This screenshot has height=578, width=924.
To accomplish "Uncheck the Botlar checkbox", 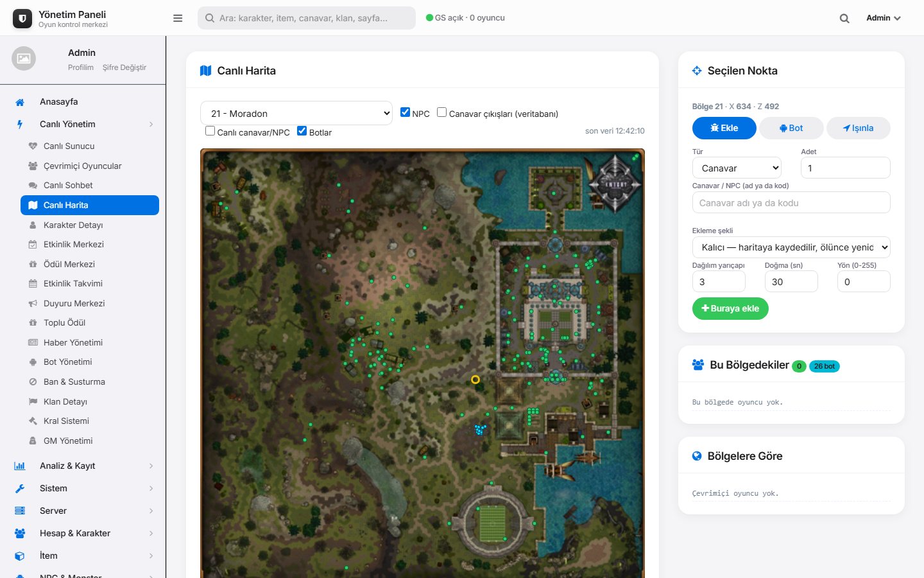I will (x=302, y=131).
